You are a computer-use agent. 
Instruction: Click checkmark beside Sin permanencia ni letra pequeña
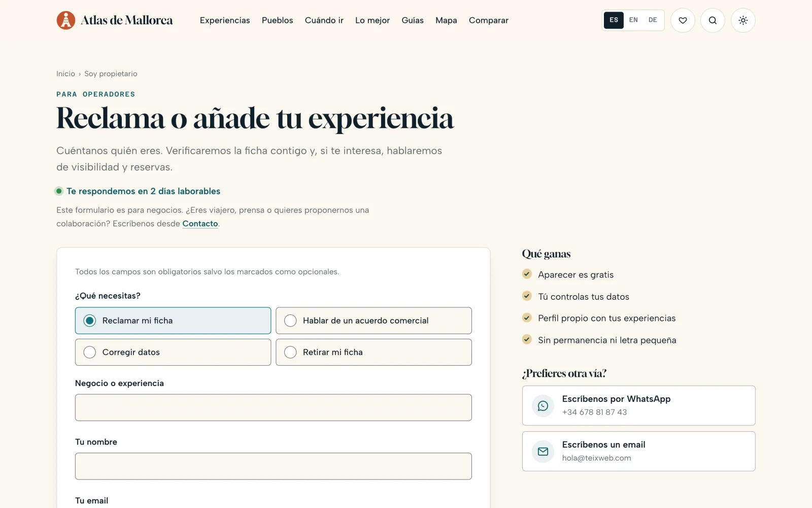[x=527, y=340]
